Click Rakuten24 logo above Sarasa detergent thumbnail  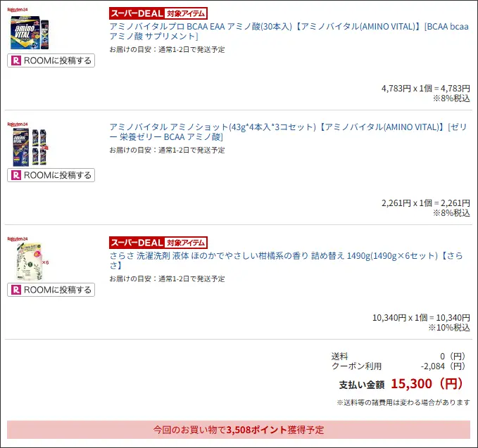click(18, 239)
